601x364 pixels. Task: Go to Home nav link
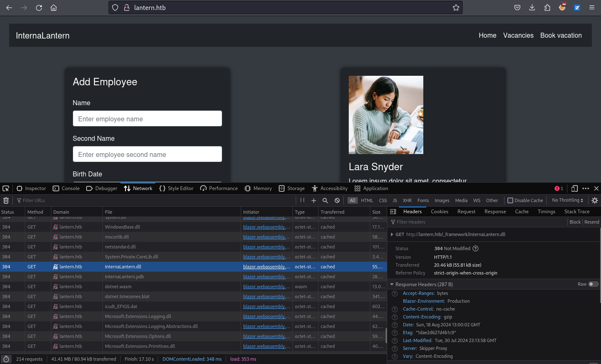coord(488,36)
